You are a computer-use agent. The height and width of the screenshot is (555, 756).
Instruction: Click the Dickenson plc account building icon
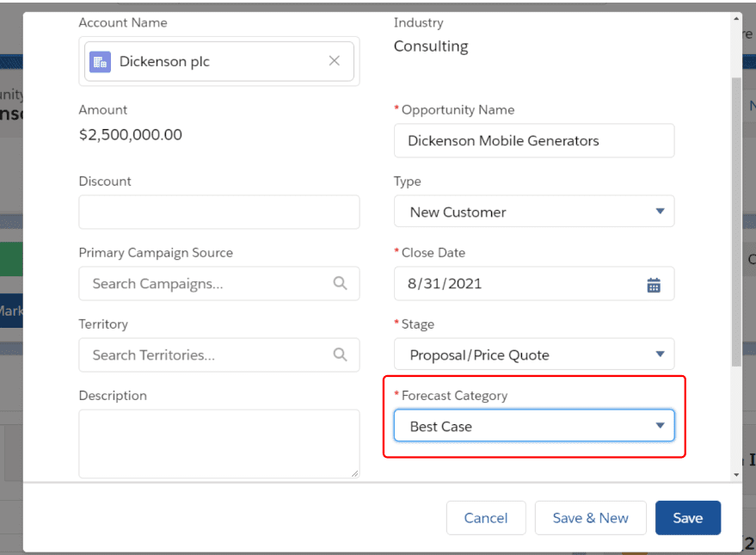tap(100, 61)
